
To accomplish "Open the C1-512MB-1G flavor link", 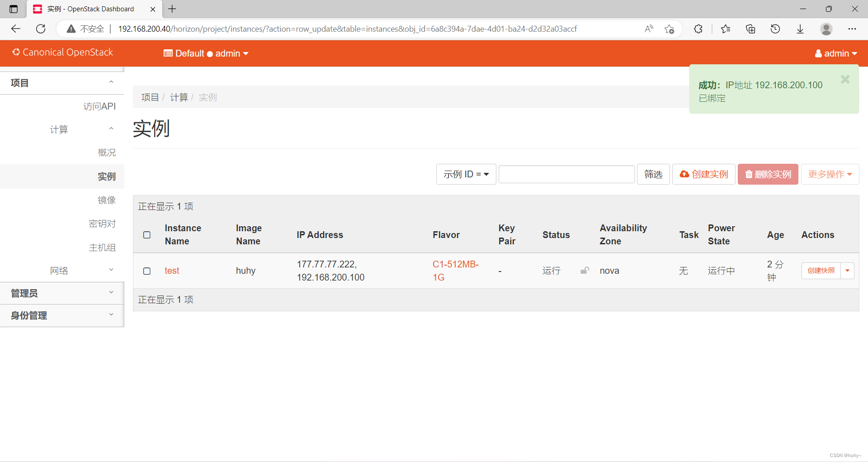I will point(456,271).
